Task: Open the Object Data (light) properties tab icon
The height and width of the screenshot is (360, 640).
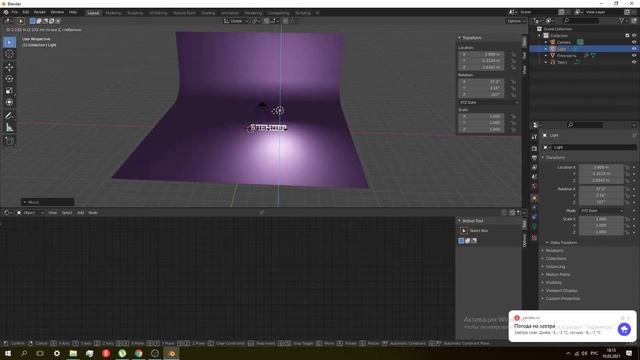Action: tap(534, 226)
